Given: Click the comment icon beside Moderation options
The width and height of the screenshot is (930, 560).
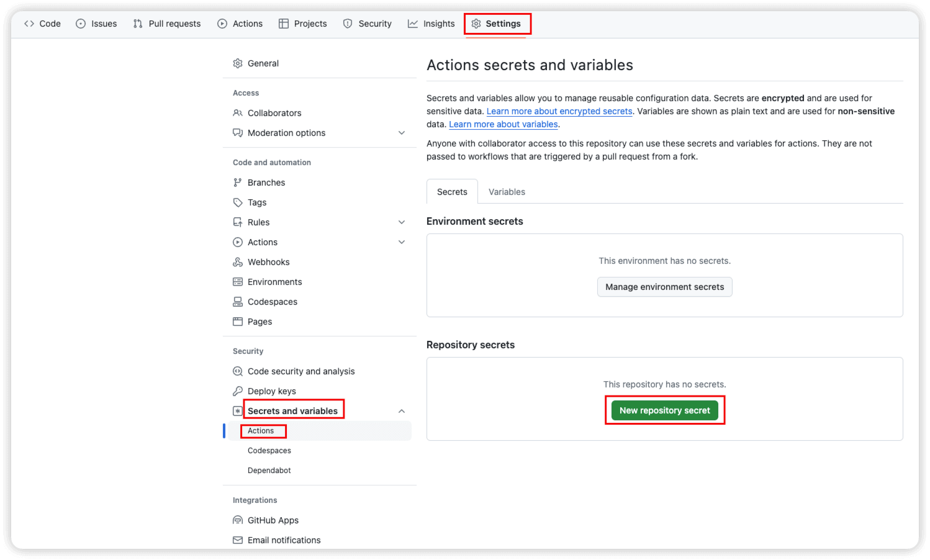Looking at the screenshot, I should [x=238, y=133].
